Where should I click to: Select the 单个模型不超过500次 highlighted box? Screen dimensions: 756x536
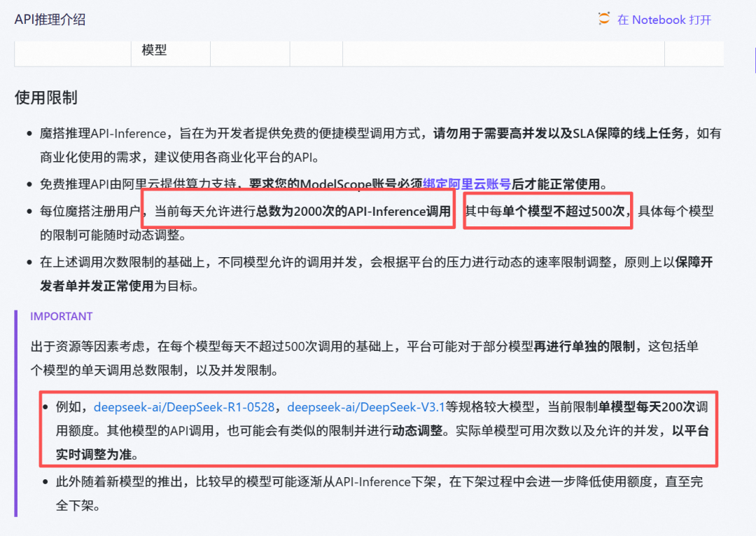coord(547,210)
